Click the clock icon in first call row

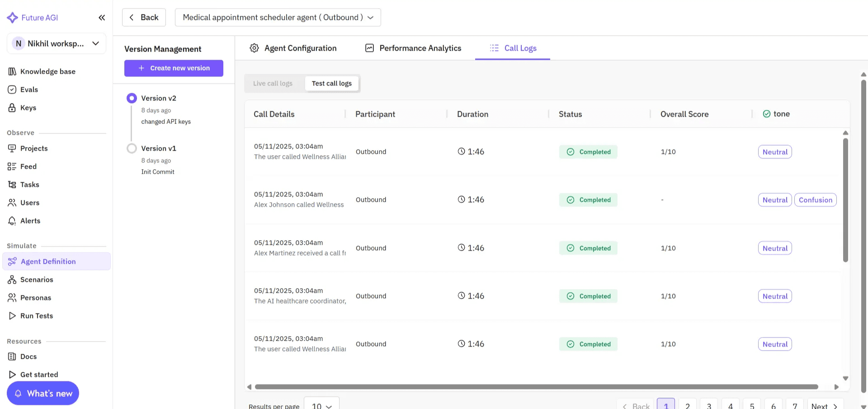461,152
